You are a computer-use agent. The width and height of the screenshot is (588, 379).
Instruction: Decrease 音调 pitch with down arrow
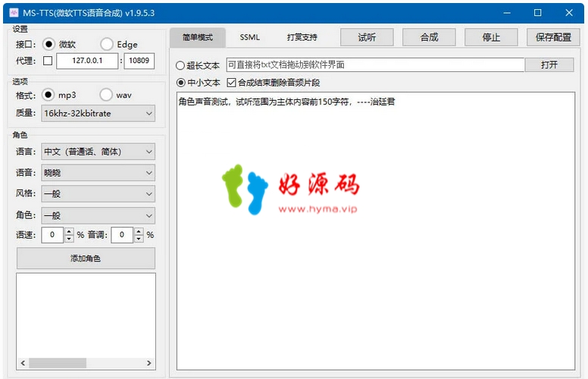click(x=139, y=238)
